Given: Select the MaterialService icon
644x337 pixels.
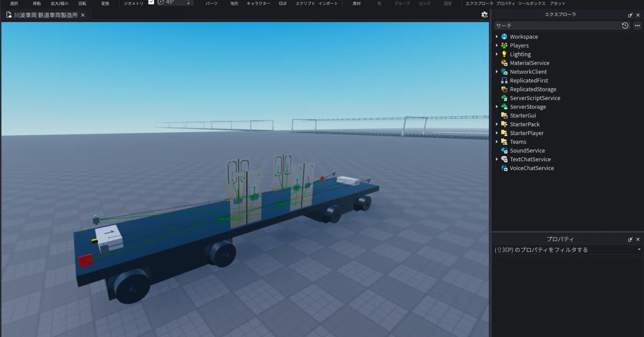Looking at the screenshot, I should coord(504,63).
